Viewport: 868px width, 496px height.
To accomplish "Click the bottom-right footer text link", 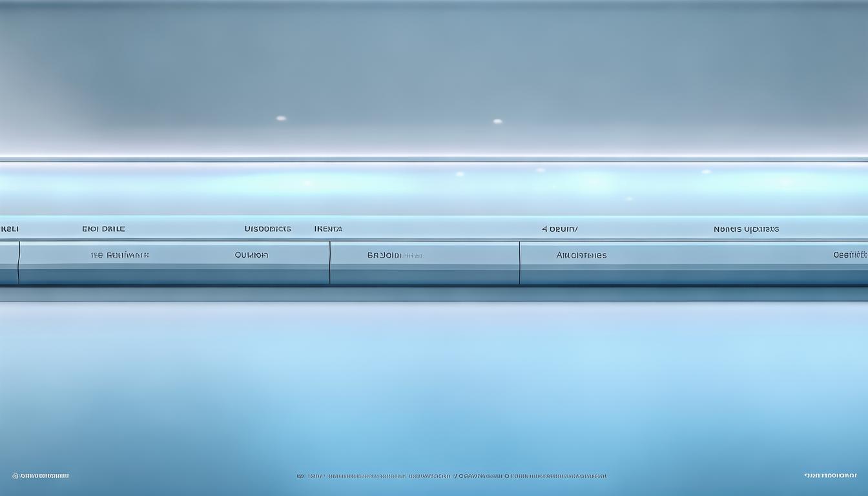I will (830, 476).
